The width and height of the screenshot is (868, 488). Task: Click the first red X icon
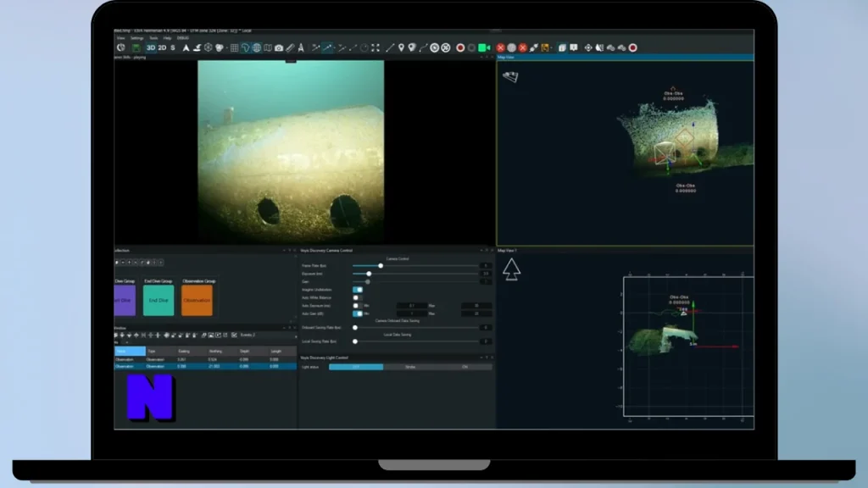(500, 48)
